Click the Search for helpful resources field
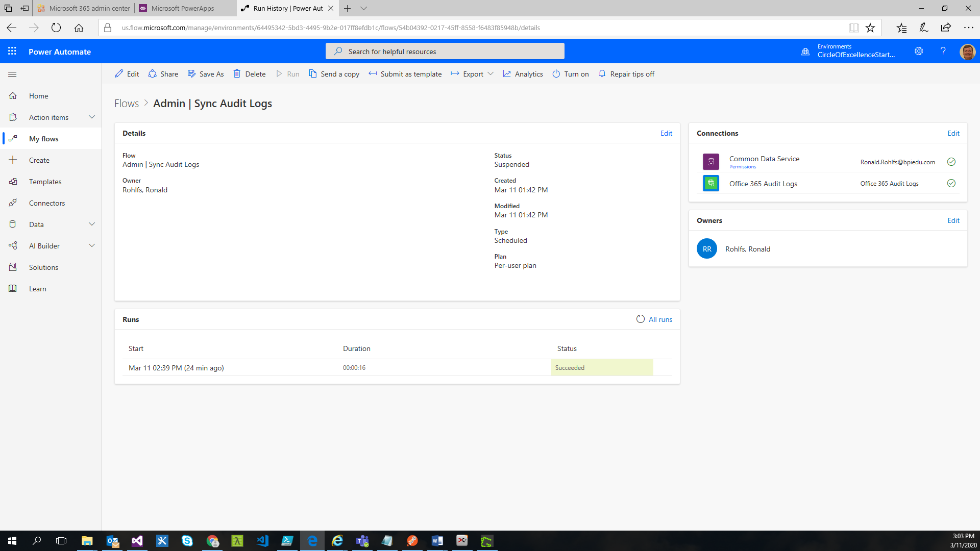980x551 pixels. 444,51
